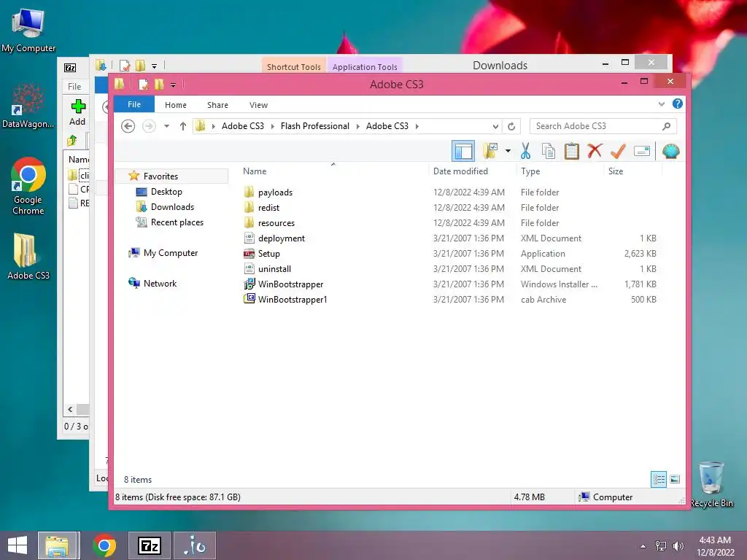The width and height of the screenshot is (747, 560).
Task: Select the WinBootstrapper installer file
Action: (290, 284)
